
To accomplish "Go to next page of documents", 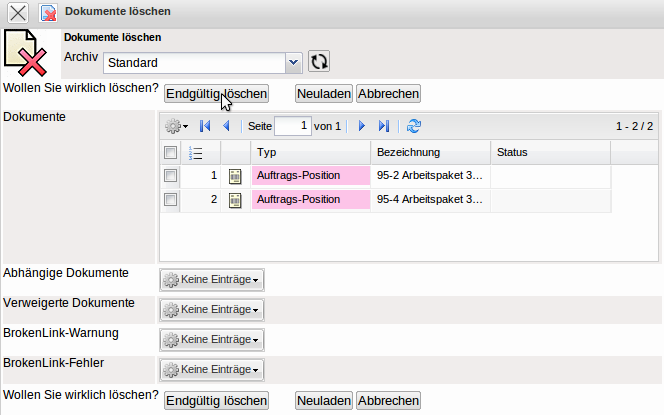I will [362, 126].
